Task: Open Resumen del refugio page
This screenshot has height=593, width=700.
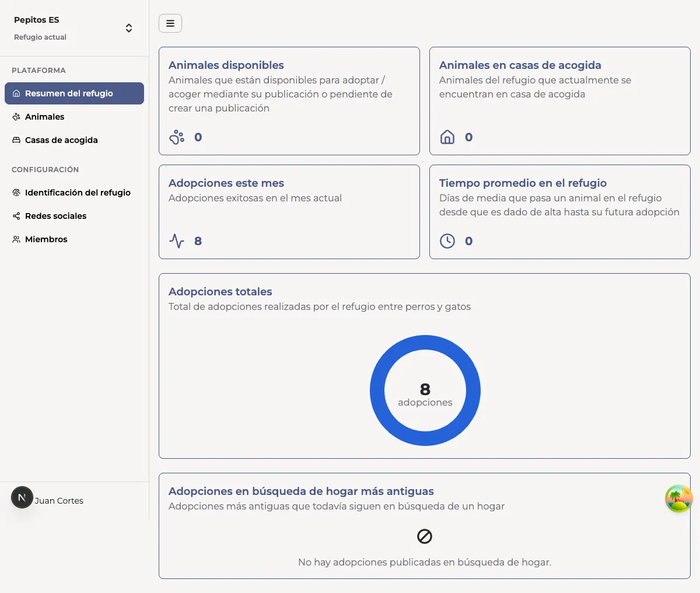Action: (74, 93)
